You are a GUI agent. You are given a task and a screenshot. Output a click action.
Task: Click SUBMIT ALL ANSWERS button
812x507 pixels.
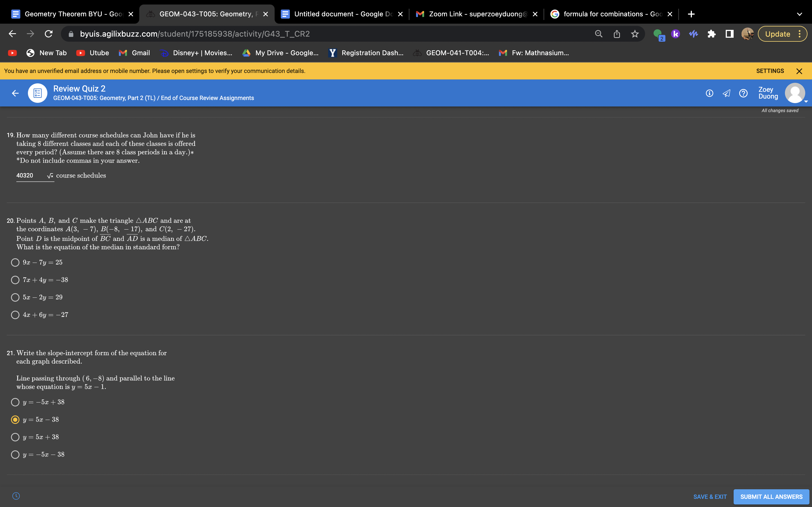(x=771, y=497)
